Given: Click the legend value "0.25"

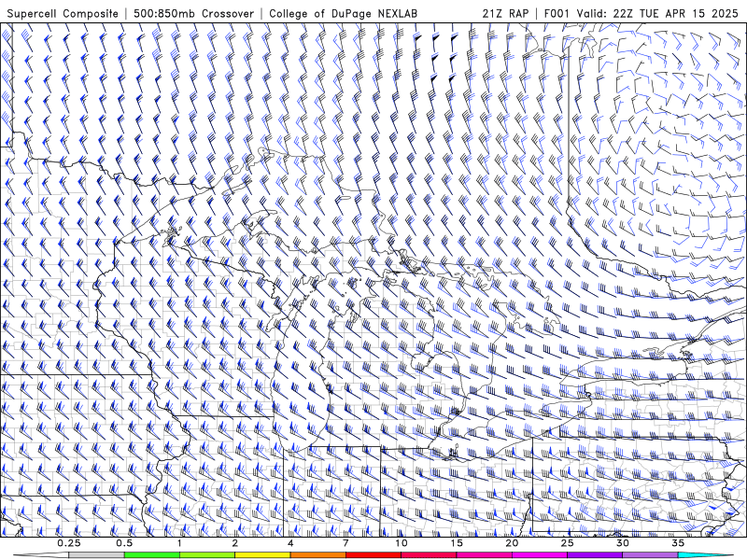Looking at the screenshot, I should (69, 543).
